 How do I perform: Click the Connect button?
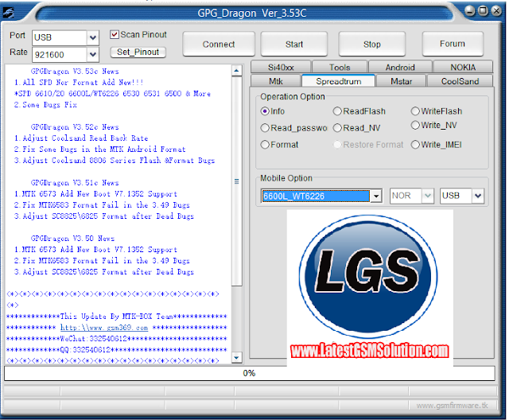[219, 44]
